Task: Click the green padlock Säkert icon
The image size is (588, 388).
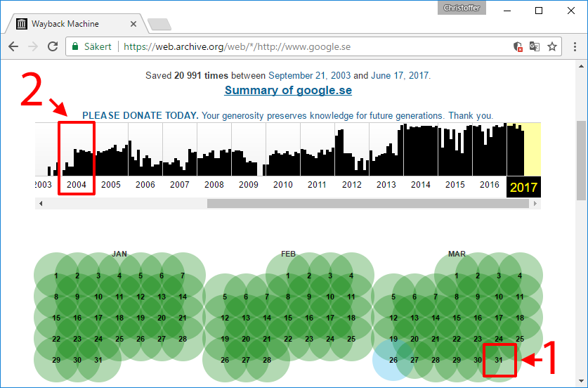Action: click(x=75, y=47)
